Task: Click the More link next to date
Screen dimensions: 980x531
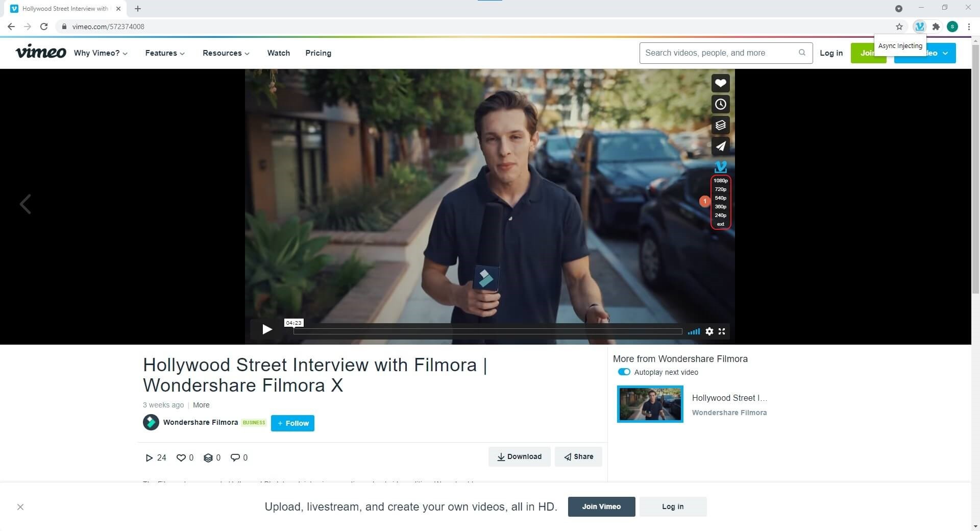Action: (201, 405)
